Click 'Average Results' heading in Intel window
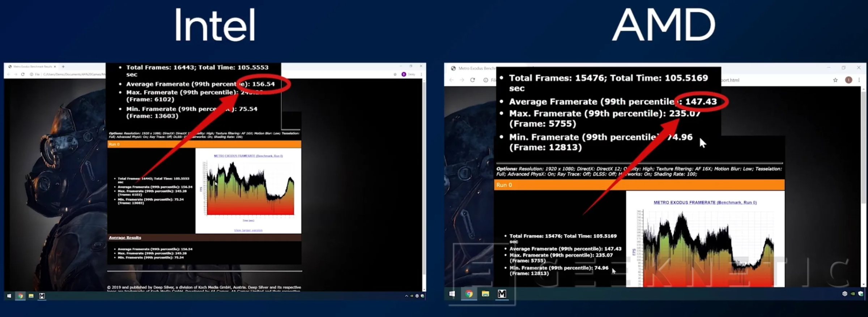 click(x=125, y=237)
